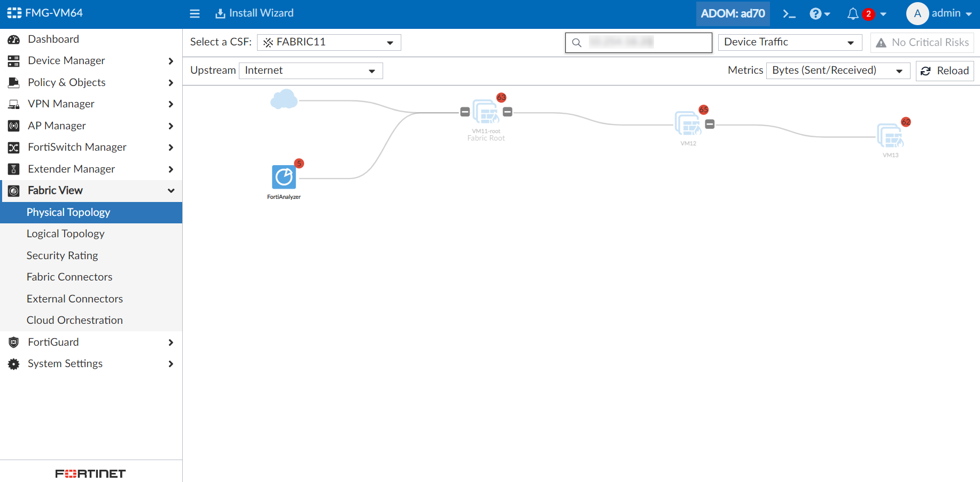Open the Security Rating page

coord(62,255)
